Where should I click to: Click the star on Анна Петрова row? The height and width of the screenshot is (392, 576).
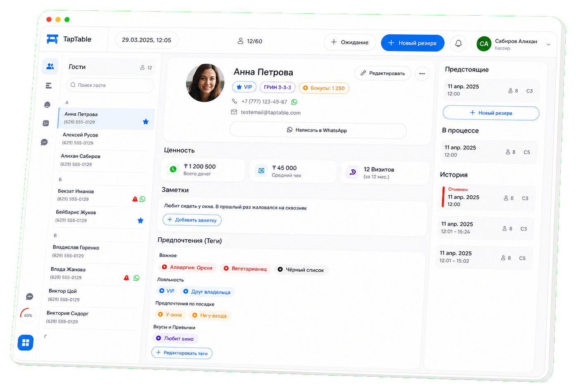pyautogui.click(x=145, y=121)
